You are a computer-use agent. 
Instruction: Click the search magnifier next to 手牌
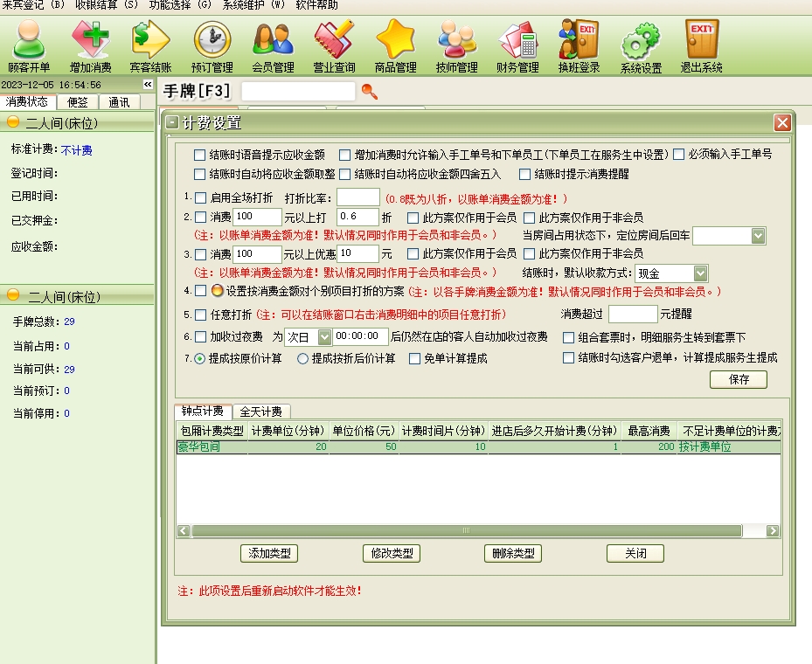coord(370,91)
